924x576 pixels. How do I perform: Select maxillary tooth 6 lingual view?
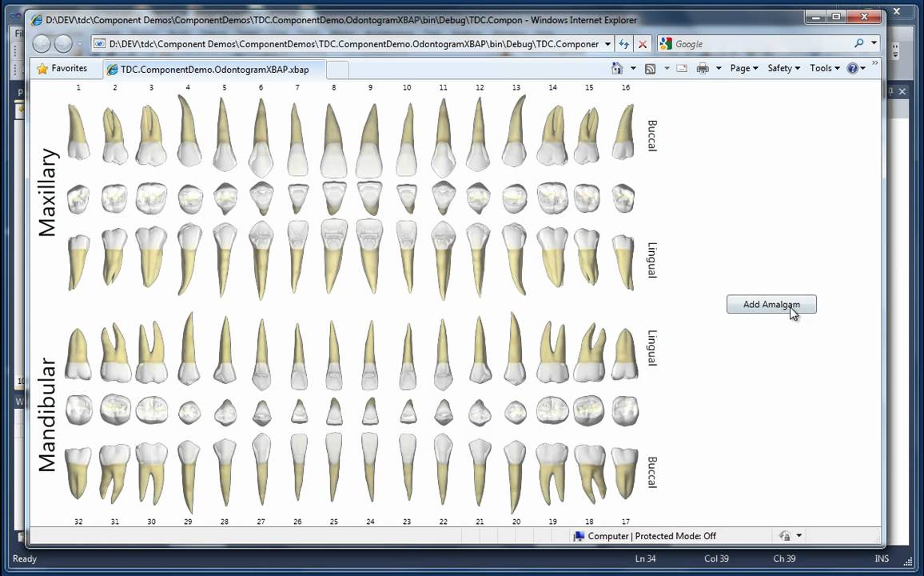[261, 259]
